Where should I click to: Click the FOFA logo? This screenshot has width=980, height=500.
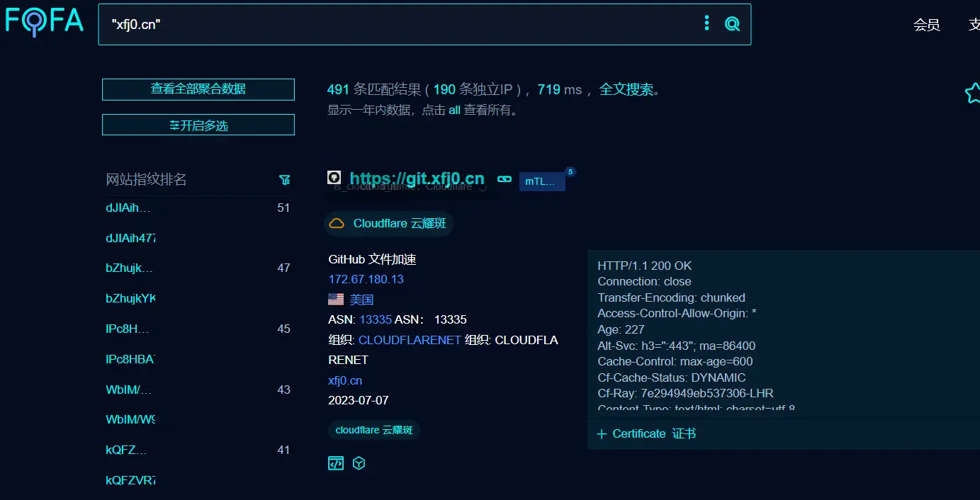click(44, 21)
